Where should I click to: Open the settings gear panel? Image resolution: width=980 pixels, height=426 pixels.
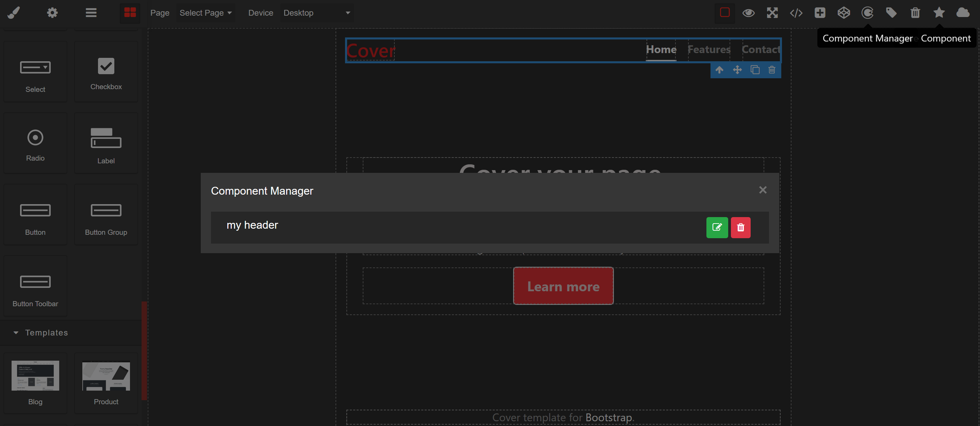52,13
